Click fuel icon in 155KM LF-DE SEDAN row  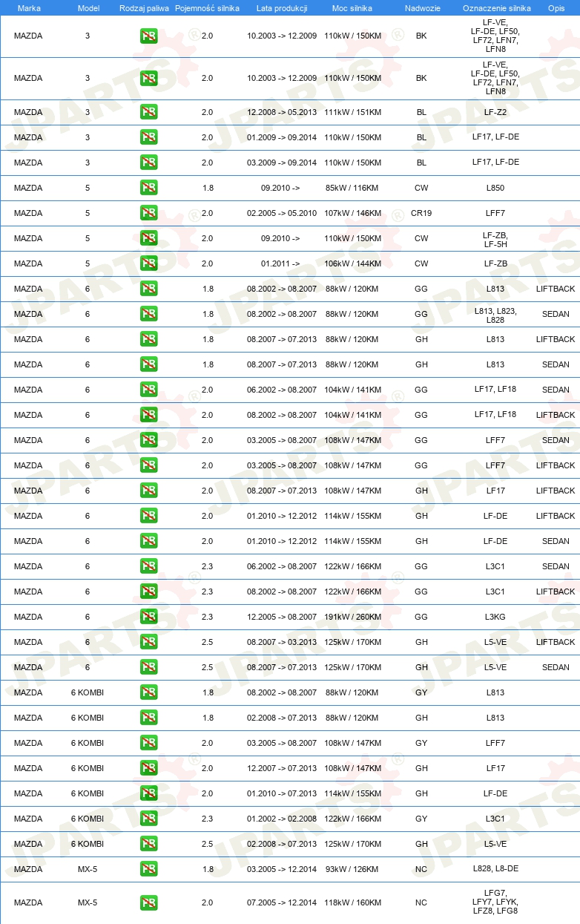(148, 541)
